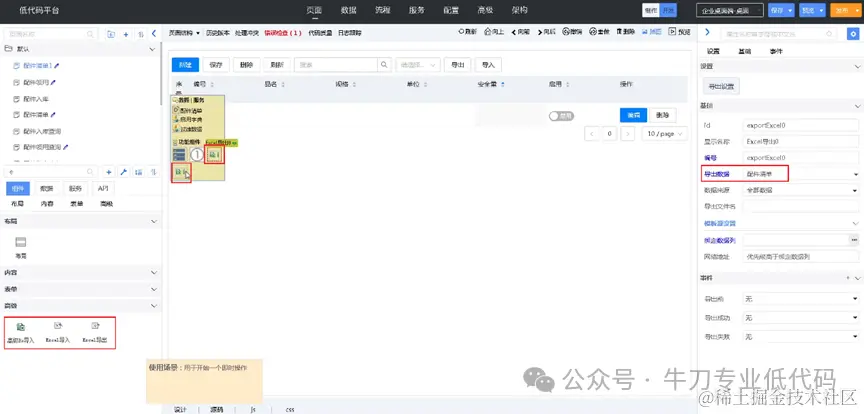864x414 pixels.
Task: Switch to the API tab in the component panel
Action: click(102, 189)
